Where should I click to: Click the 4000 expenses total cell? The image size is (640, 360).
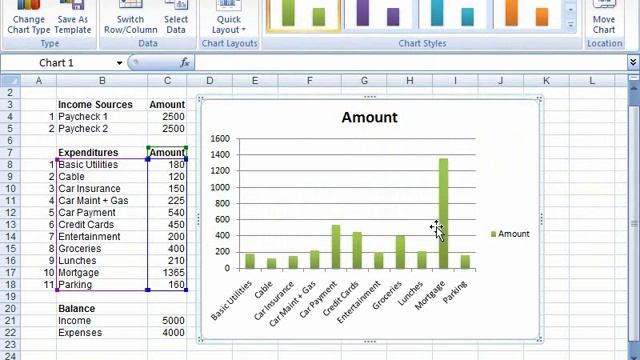click(167, 333)
